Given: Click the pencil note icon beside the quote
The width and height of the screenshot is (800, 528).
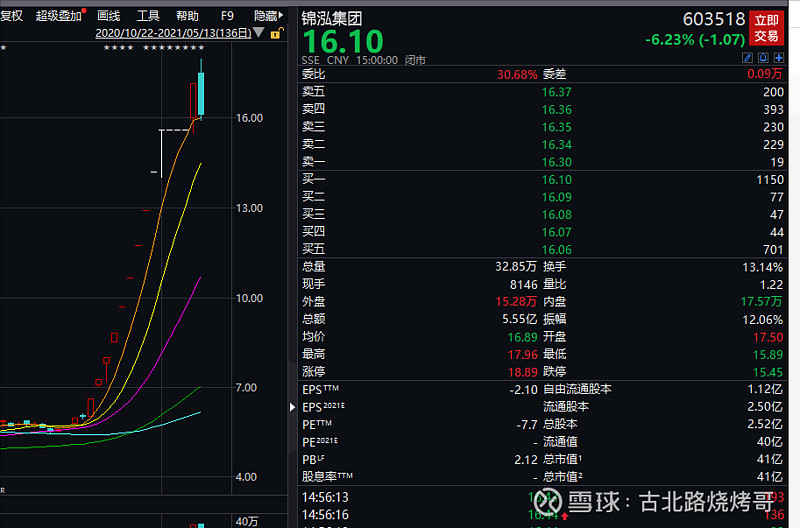Looking at the screenshot, I should tap(747, 58).
